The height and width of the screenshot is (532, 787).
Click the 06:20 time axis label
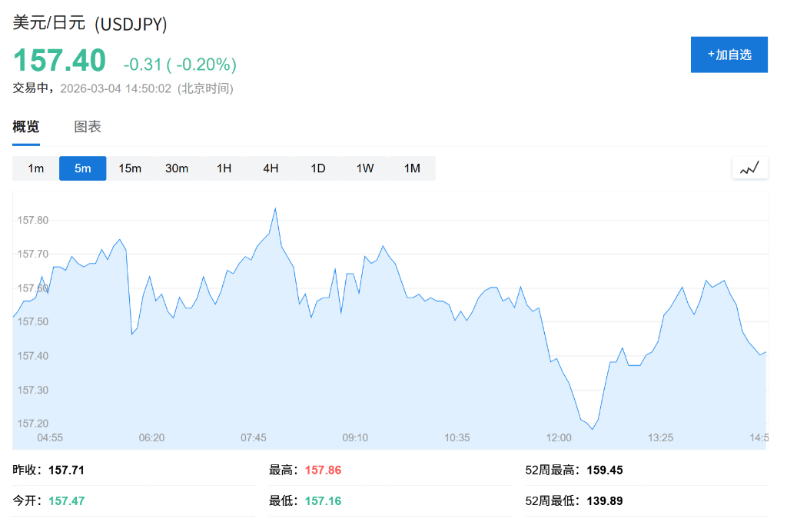coord(151,437)
